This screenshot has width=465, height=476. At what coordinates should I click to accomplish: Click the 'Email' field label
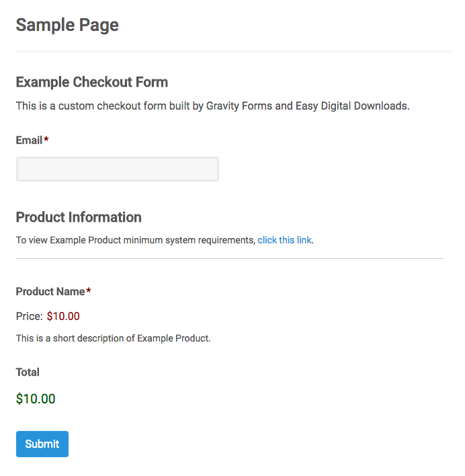tap(29, 141)
